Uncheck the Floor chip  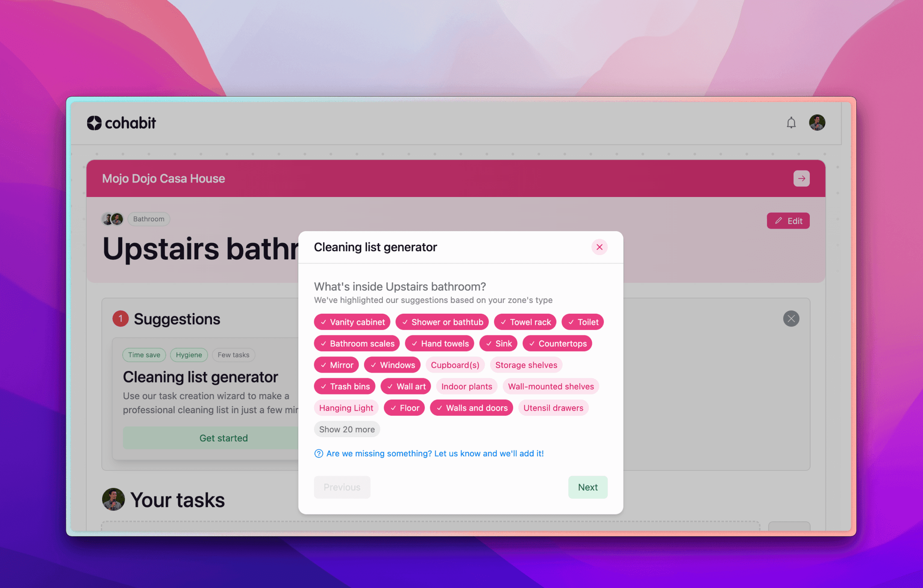click(404, 408)
